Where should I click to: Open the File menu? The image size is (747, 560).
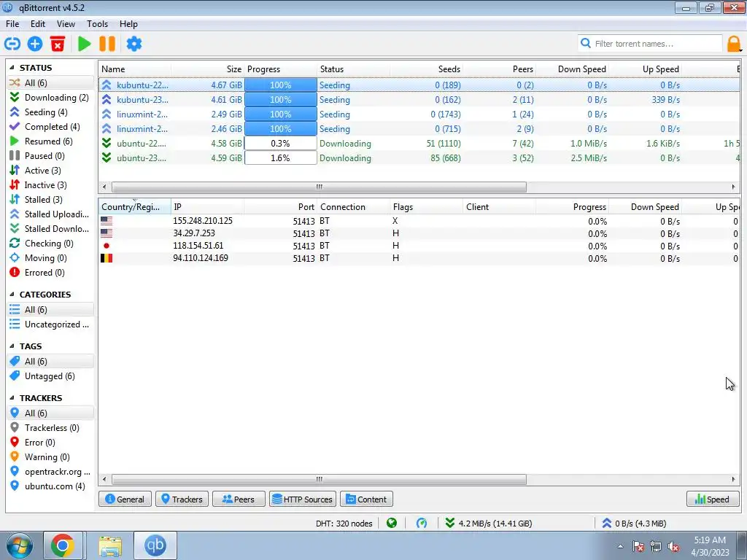pos(12,24)
